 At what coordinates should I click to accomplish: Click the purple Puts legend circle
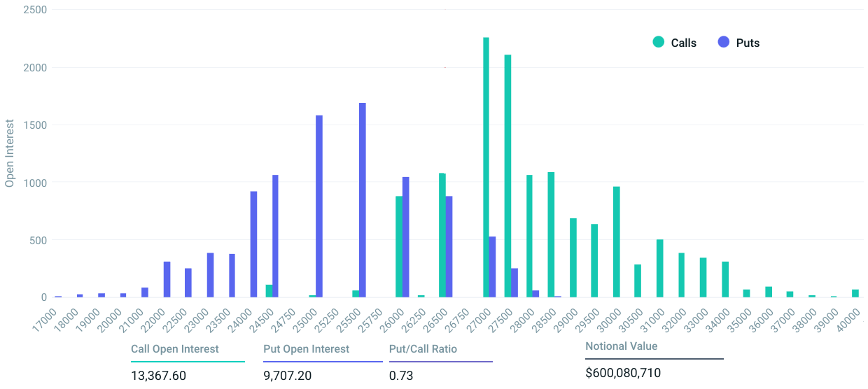tap(724, 42)
